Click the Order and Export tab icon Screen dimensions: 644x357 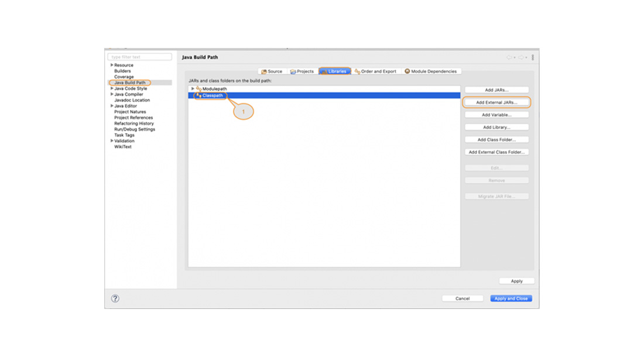pos(357,71)
